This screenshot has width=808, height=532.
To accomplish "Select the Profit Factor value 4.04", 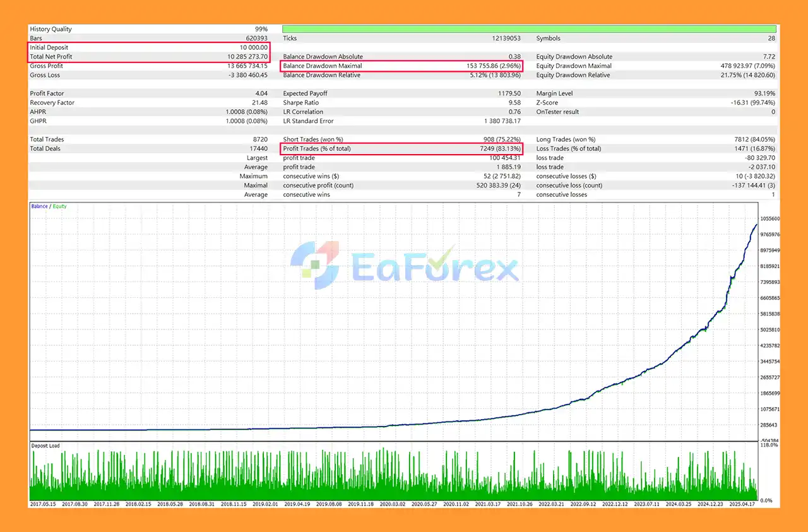I will coord(261,93).
